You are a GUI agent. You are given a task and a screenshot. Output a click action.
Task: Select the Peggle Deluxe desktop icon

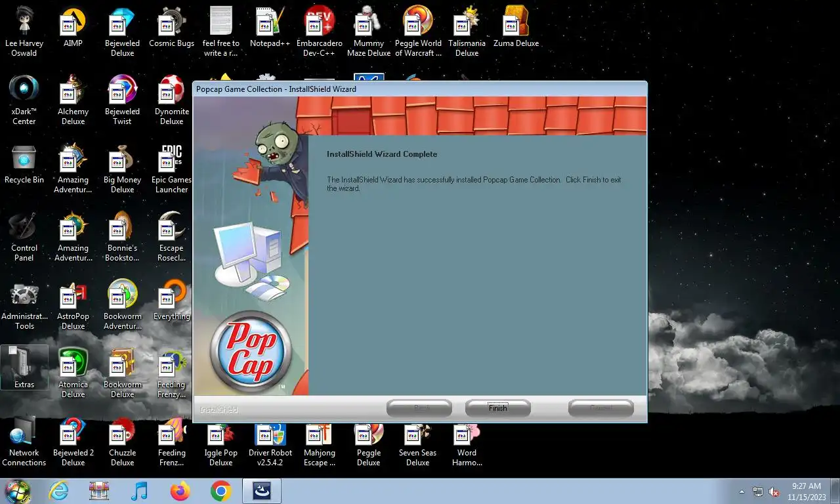pyautogui.click(x=369, y=445)
